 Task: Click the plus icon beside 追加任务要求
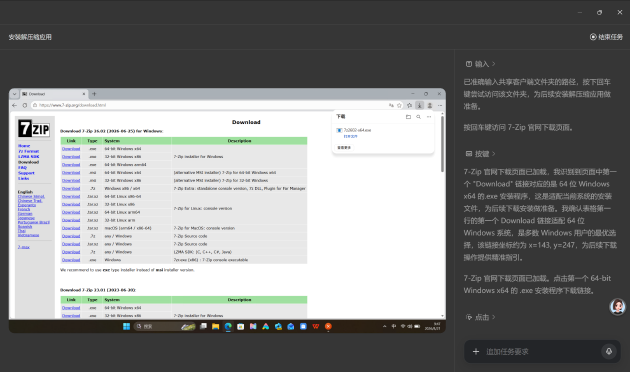point(476,352)
